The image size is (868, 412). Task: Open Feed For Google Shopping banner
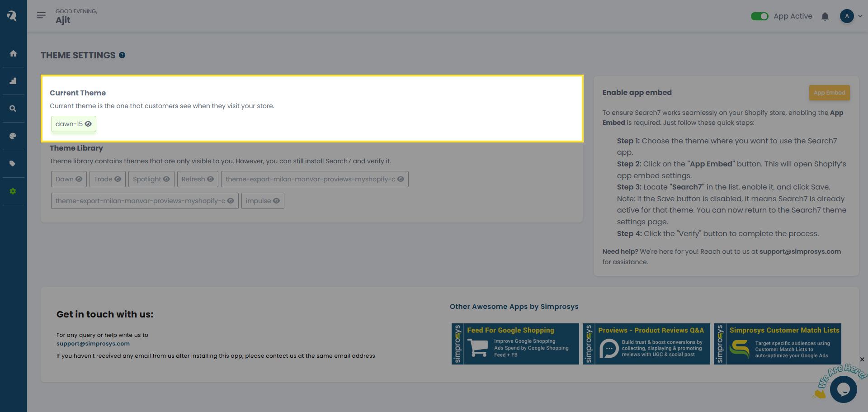pyautogui.click(x=515, y=344)
